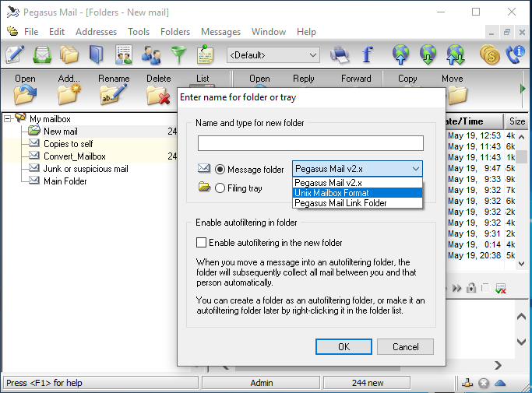Click the Copy toolbar button

407,79
